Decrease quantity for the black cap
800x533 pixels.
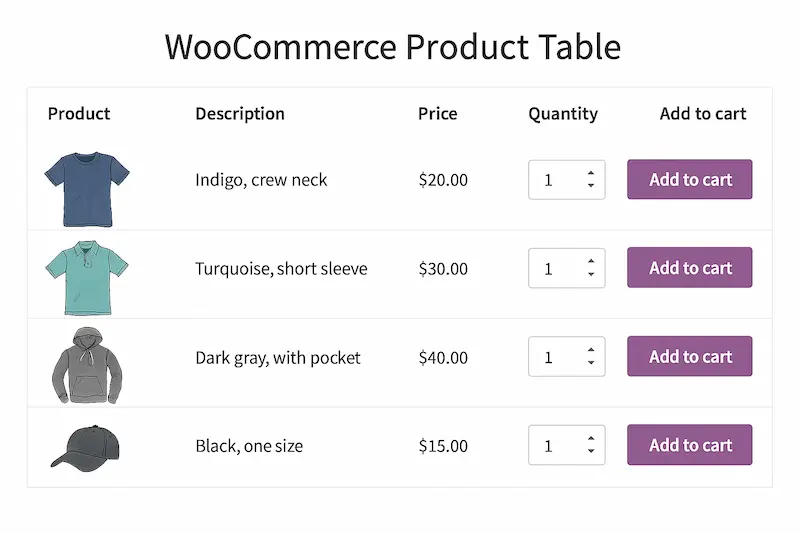[591, 451]
